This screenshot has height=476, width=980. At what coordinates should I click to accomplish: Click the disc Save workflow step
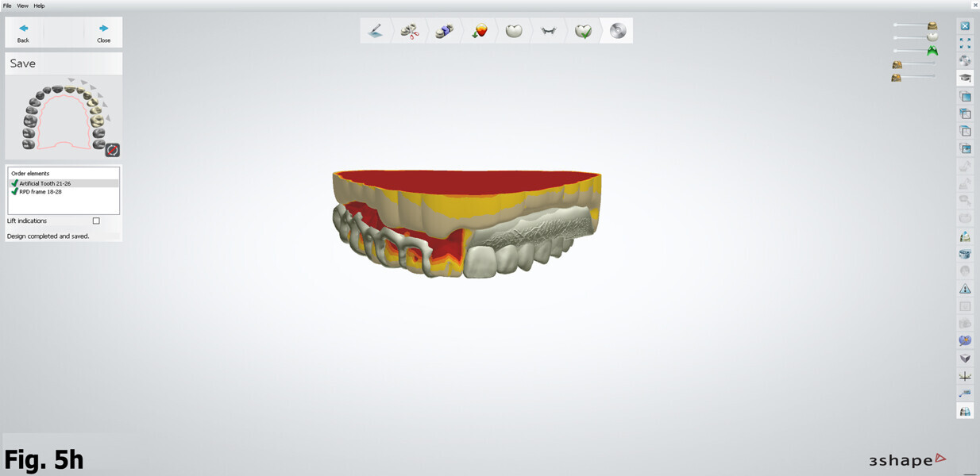click(618, 31)
